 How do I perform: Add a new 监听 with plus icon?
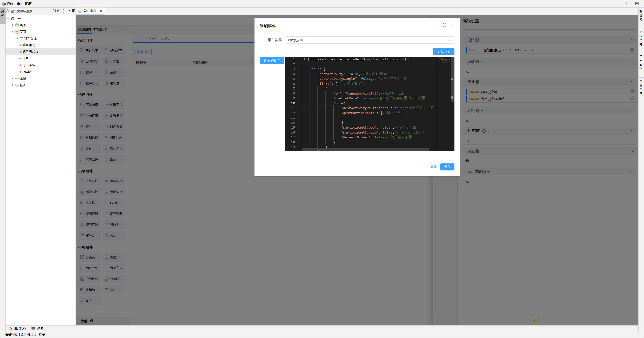(x=482, y=110)
